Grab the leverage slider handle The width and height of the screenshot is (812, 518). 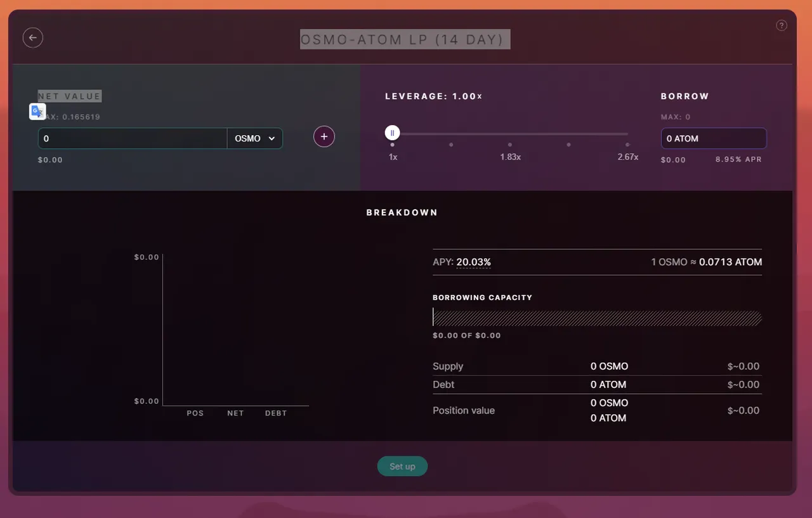click(393, 133)
